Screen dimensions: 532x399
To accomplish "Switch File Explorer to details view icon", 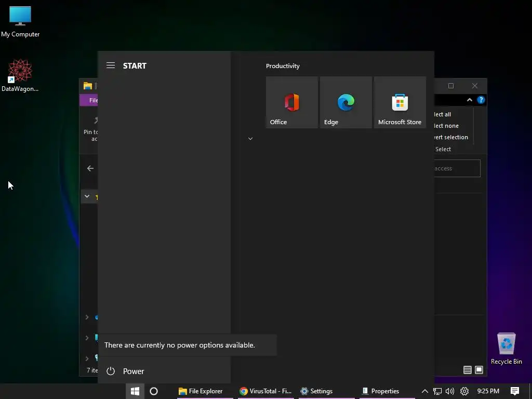I will 467,370.
